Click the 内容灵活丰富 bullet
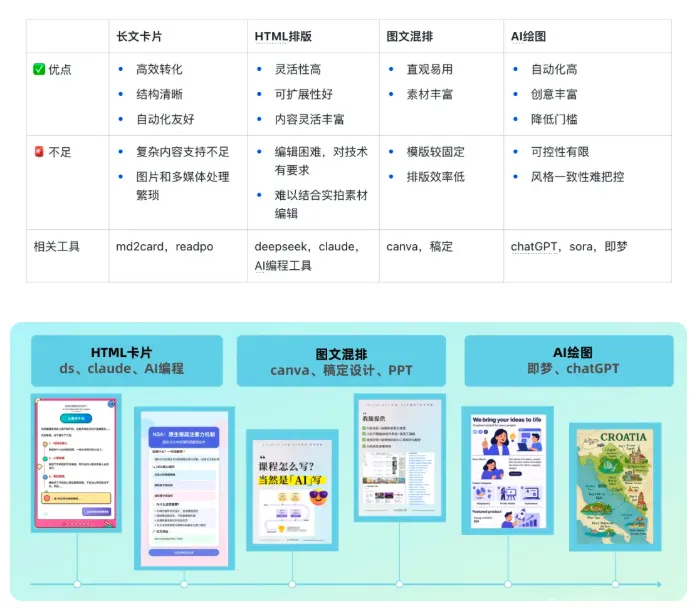692x608 pixels. (309, 119)
